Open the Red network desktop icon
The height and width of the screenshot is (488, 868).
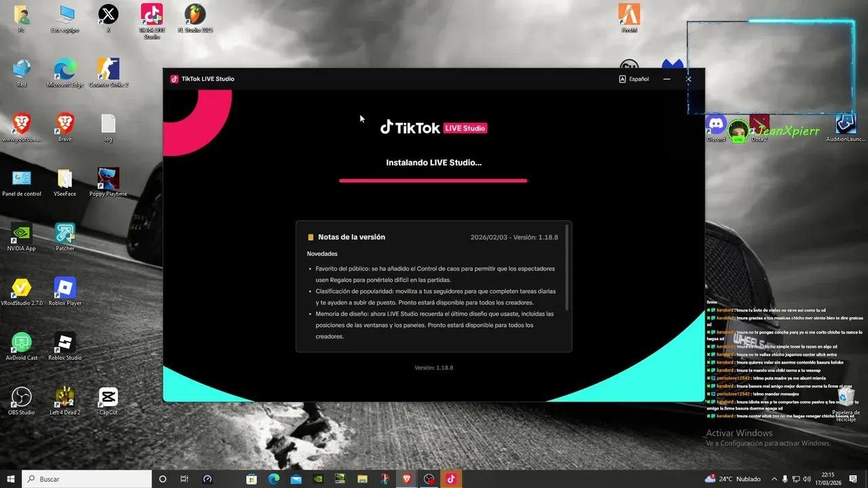click(22, 74)
